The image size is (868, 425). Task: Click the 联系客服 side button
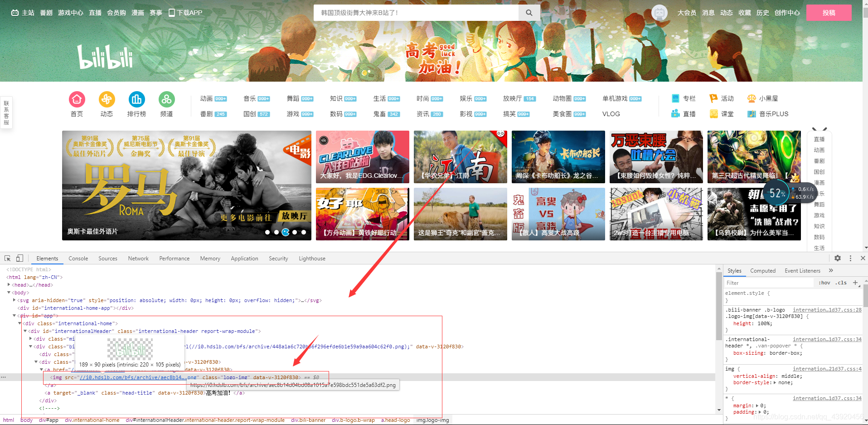click(6, 113)
